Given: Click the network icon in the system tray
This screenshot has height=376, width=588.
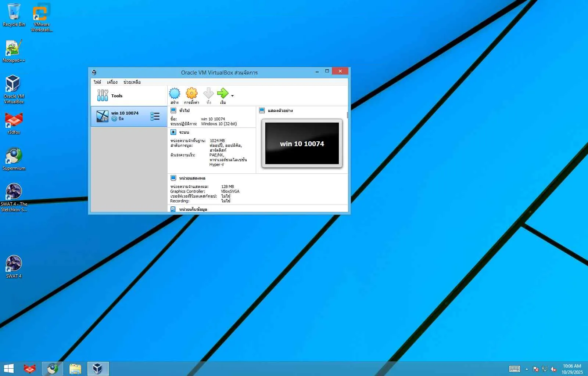Looking at the screenshot, I should tap(545, 369).
